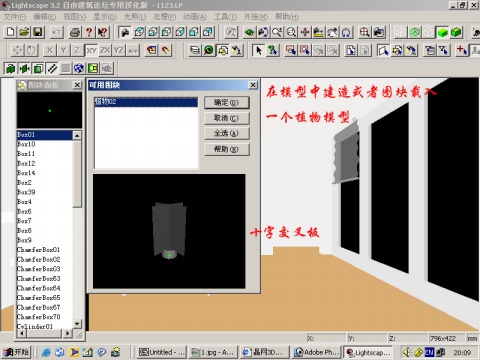Click the View Extents magnifier with crosshair
The width and height of the screenshot is (480, 360).
364,32
